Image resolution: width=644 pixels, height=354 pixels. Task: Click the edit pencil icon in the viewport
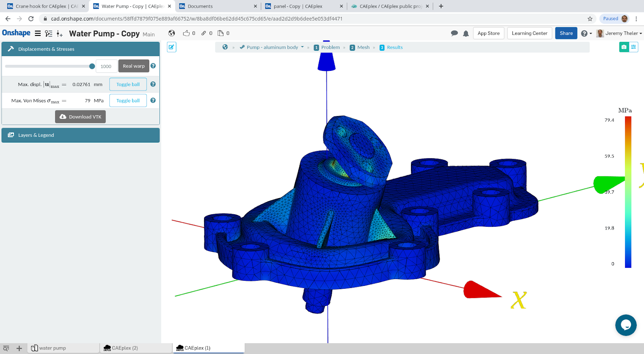(171, 47)
